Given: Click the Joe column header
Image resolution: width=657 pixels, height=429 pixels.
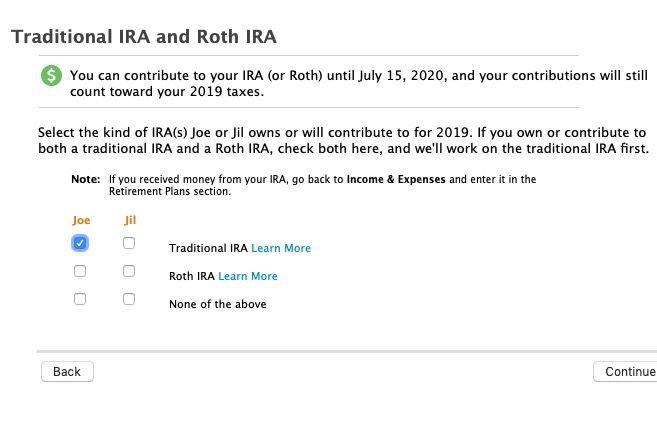Looking at the screenshot, I should [81, 220].
